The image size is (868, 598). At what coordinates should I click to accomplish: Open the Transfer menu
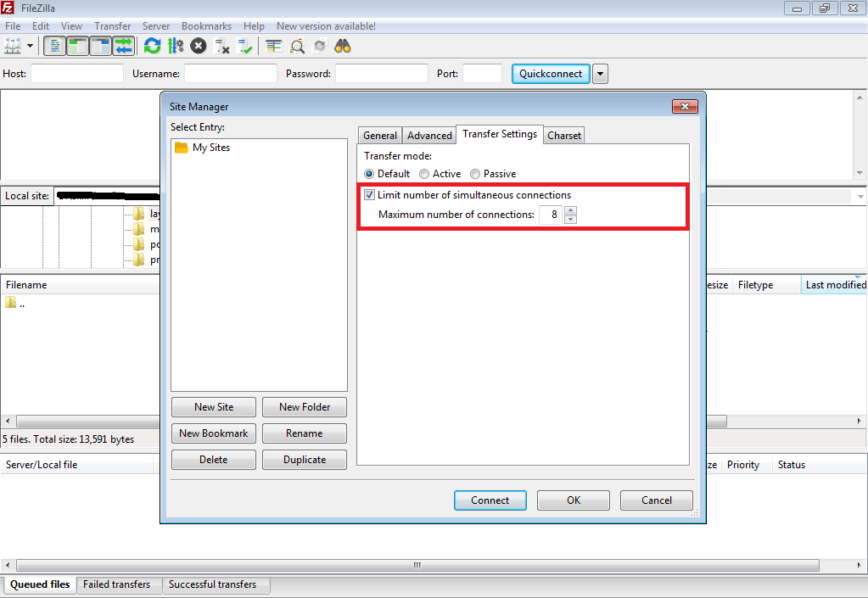[x=112, y=26]
